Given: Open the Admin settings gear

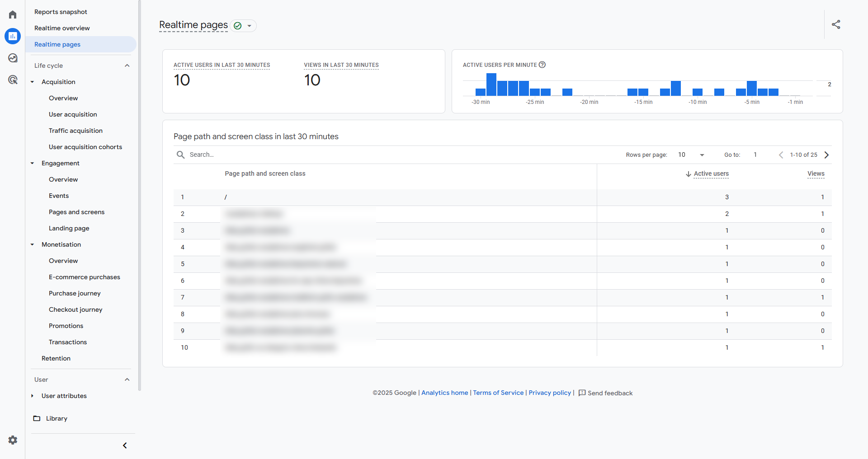Looking at the screenshot, I should [13, 440].
